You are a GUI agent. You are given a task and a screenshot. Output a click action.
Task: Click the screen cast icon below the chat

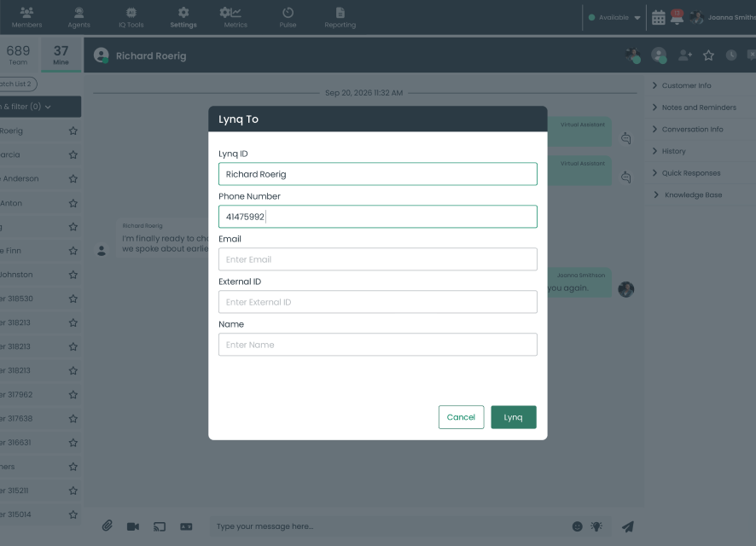tap(160, 526)
